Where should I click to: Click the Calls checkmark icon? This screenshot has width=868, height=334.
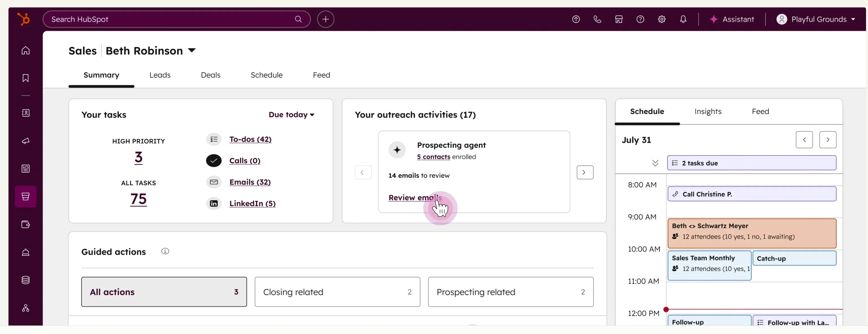point(214,161)
